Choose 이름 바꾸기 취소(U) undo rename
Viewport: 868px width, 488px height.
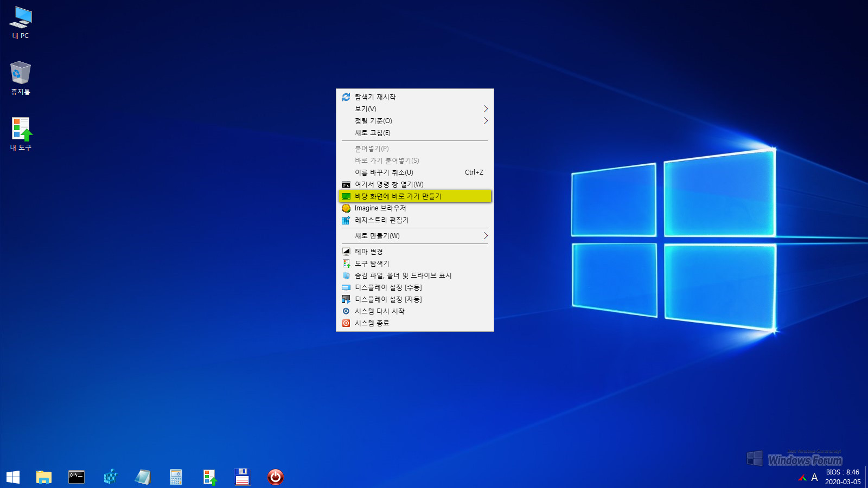[x=415, y=172]
